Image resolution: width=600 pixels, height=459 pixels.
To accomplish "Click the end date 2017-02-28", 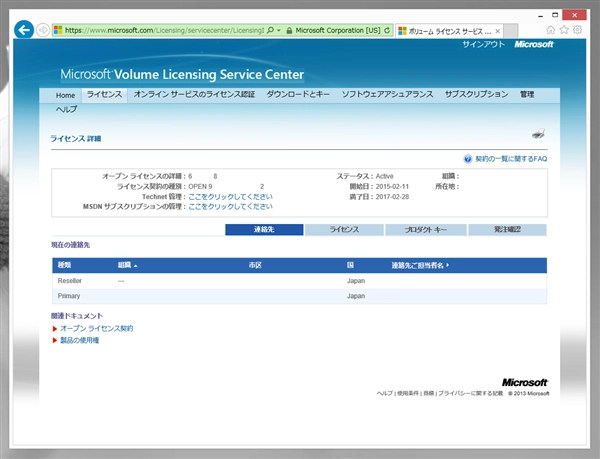I will pos(392,197).
